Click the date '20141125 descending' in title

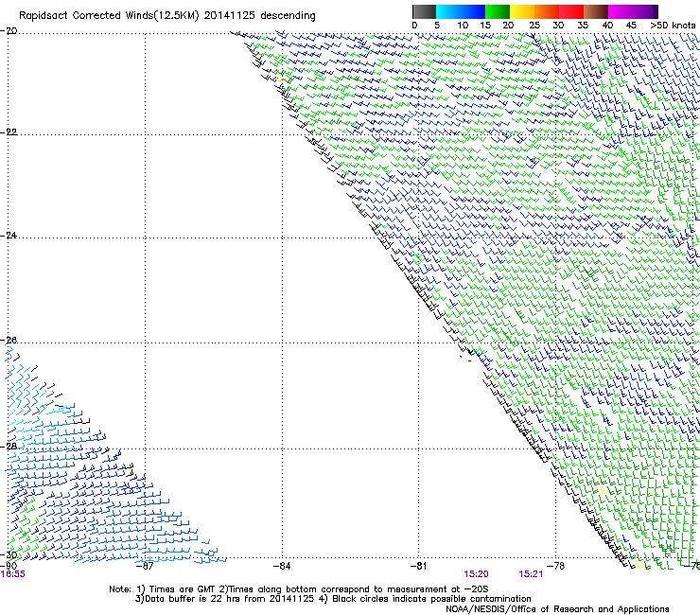coord(260,16)
